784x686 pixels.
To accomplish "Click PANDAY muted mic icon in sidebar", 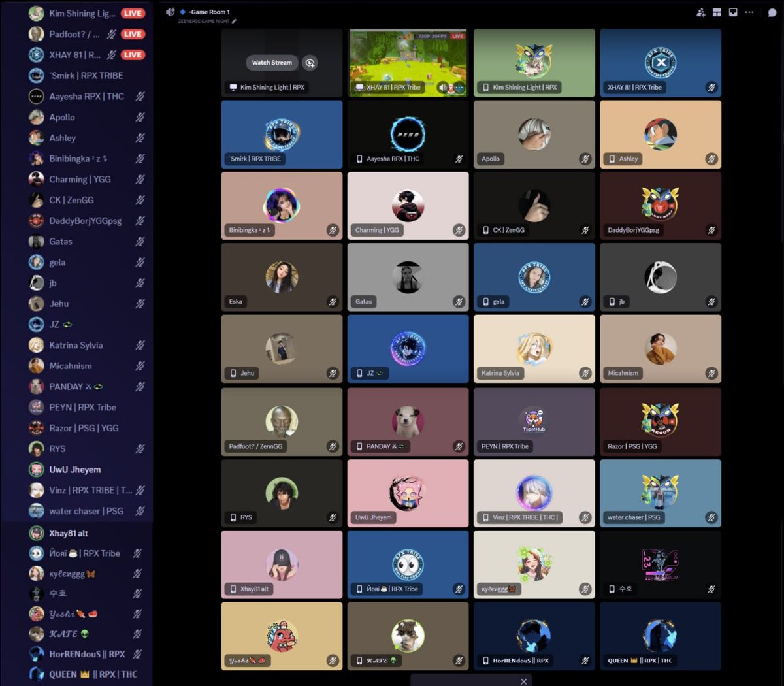I will click(x=140, y=387).
